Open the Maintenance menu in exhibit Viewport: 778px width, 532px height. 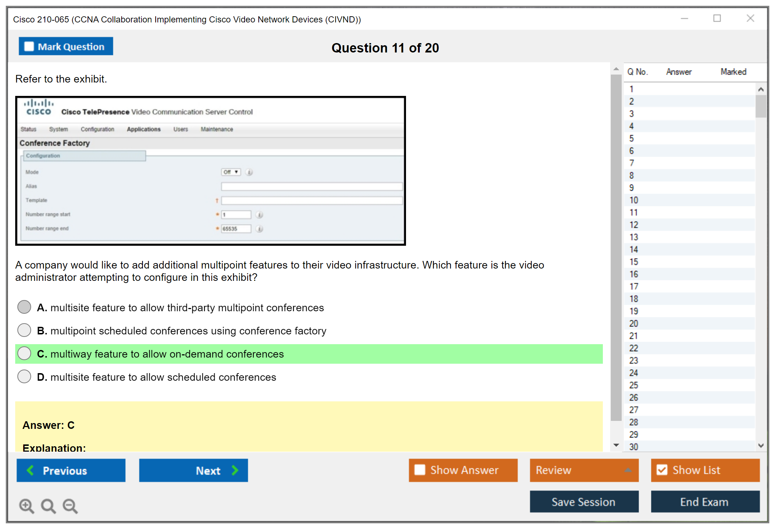[x=217, y=129]
